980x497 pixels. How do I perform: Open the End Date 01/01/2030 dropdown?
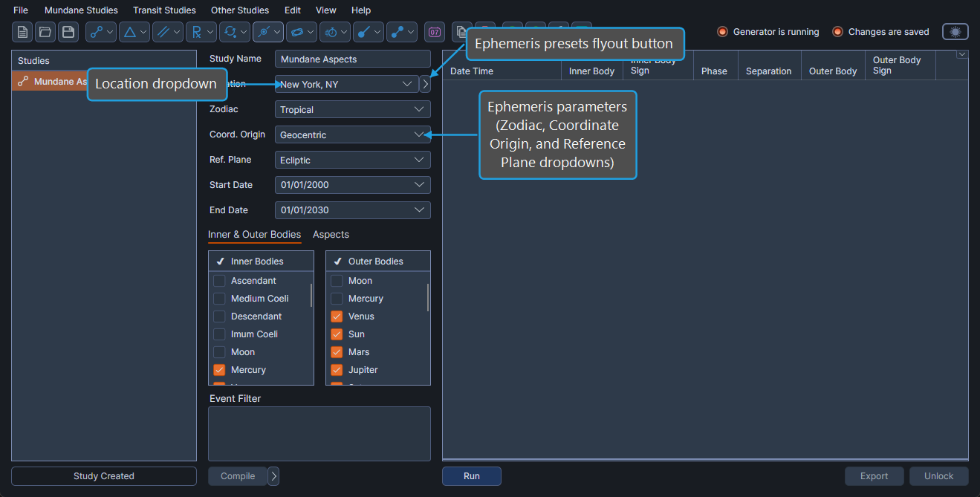coord(353,210)
